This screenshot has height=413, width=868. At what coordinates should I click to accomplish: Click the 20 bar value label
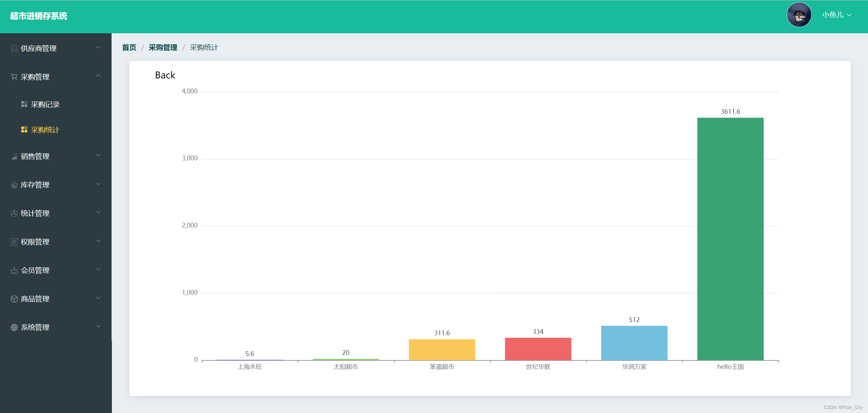(346, 353)
